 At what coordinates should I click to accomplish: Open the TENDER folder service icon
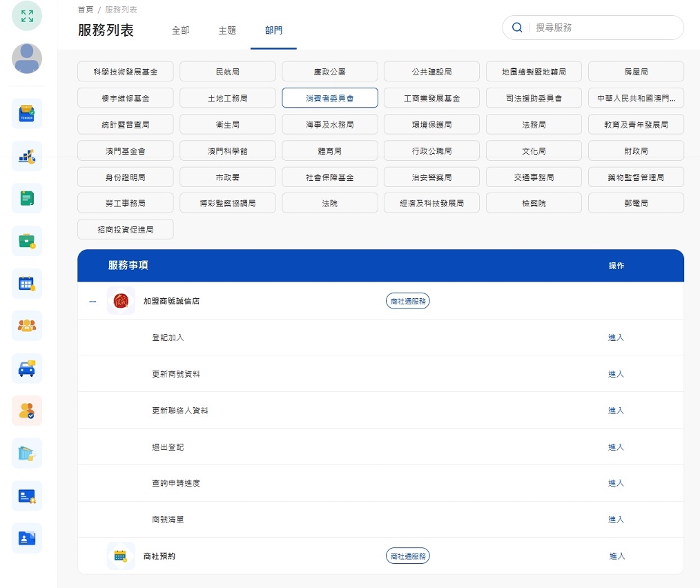pos(26,112)
